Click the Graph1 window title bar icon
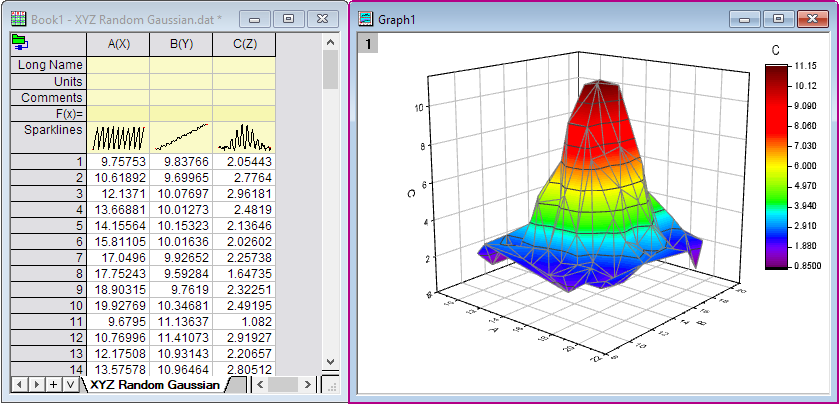840x404 pixels. pyautogui.click(x=366, y=18)
